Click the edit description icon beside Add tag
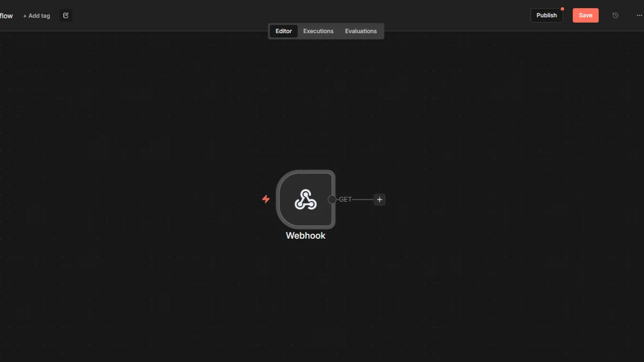 tap(66, 15)
